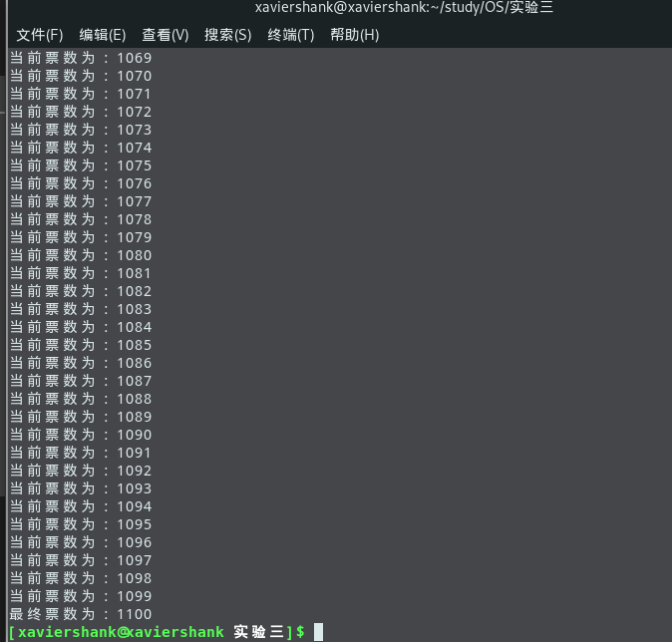Click the line 当前票数为：1074
Image resolution: width=672 pixels, height=642 pixels.
pos(81,148)
